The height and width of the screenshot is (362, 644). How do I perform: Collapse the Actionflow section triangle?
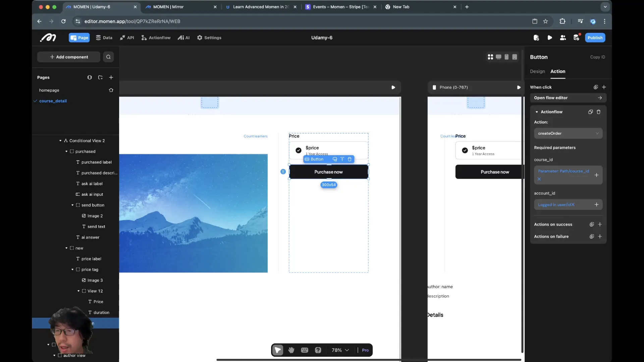coord(537,112)
